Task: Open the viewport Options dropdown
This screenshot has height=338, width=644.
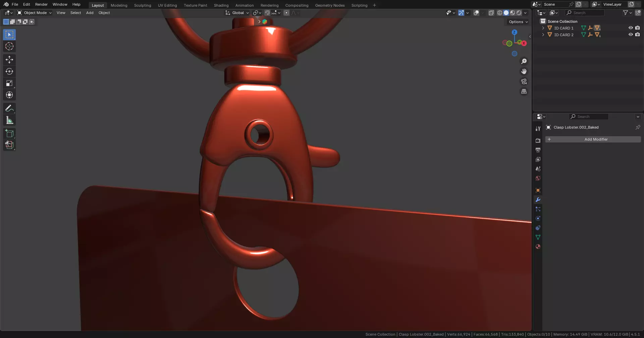Action: (x=518, y=22)
